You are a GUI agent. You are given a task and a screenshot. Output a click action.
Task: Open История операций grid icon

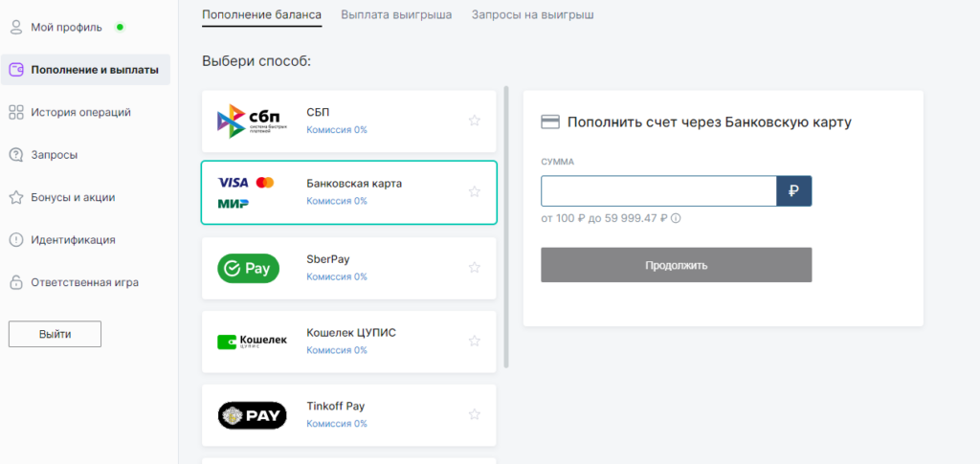pos(16,112)
